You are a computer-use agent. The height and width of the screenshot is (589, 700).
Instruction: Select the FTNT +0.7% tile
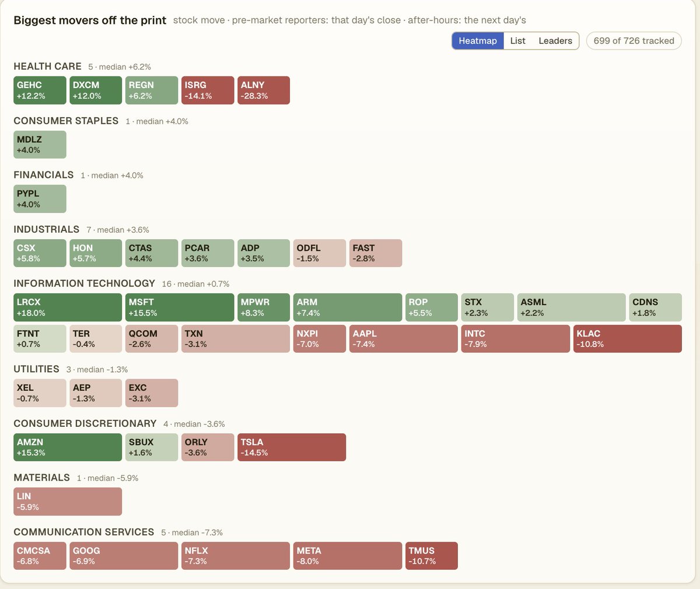[x=40, y=339]
